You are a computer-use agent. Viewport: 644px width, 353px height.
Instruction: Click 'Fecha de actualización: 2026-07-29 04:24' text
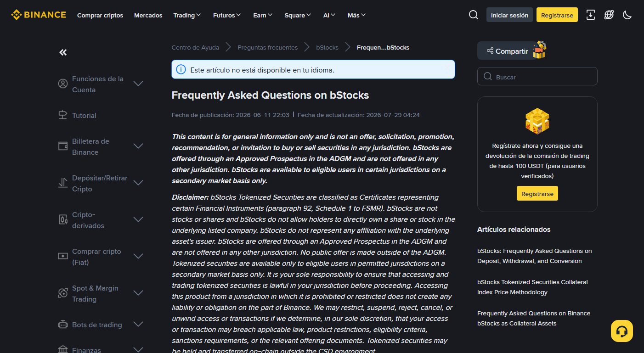click(359, 115)
